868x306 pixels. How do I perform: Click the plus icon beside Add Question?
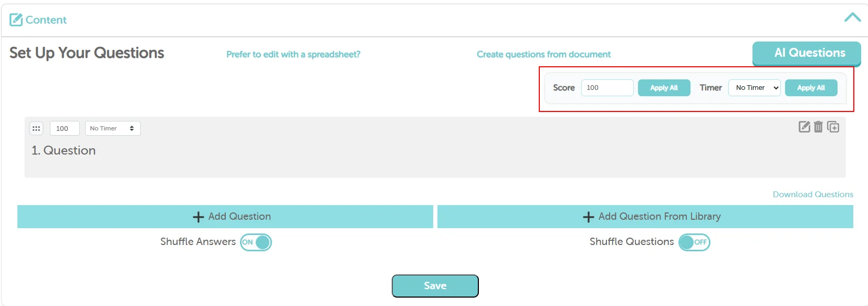[198, 216]
